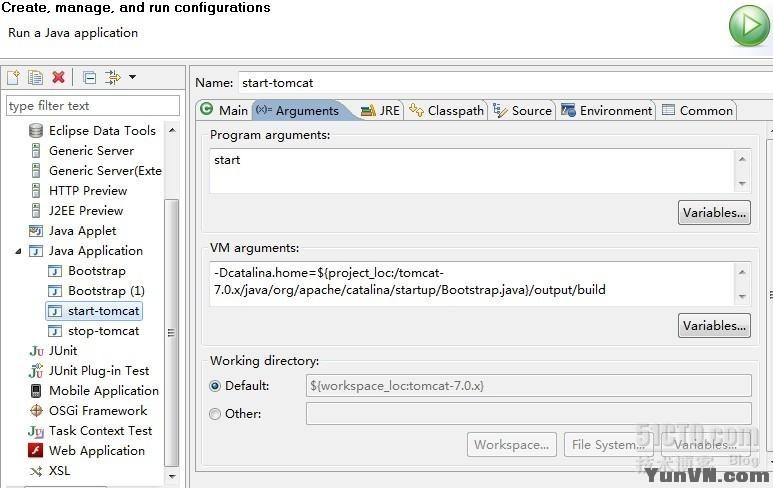Select Java Applet icon
The height and width of the screenshot is (488, 773).
[36, 231]
